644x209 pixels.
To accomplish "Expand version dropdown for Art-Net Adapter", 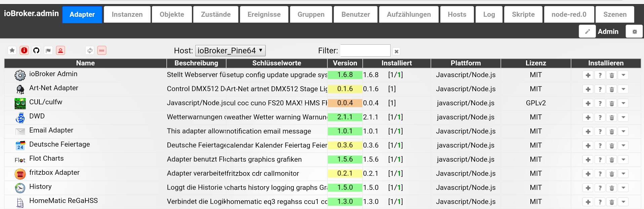I will [x=623, y=89].
